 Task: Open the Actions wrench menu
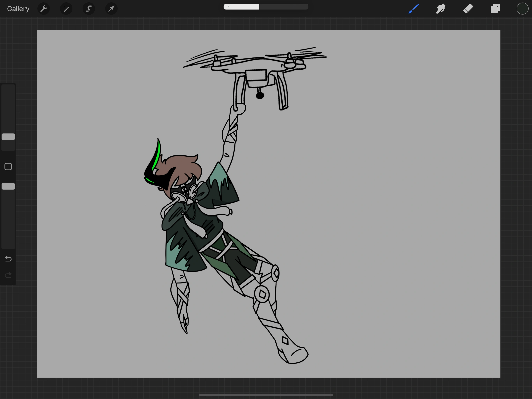click(x=44, y=9)
